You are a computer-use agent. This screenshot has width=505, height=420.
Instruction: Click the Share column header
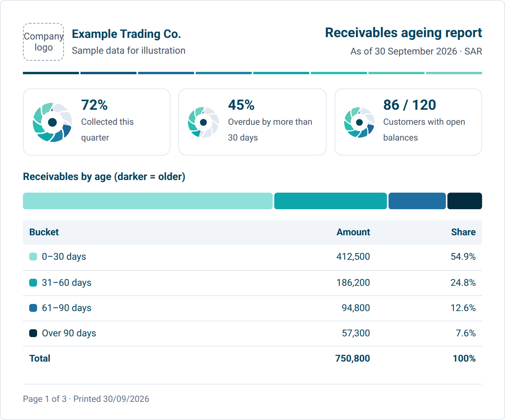click(x=463, y=232)
